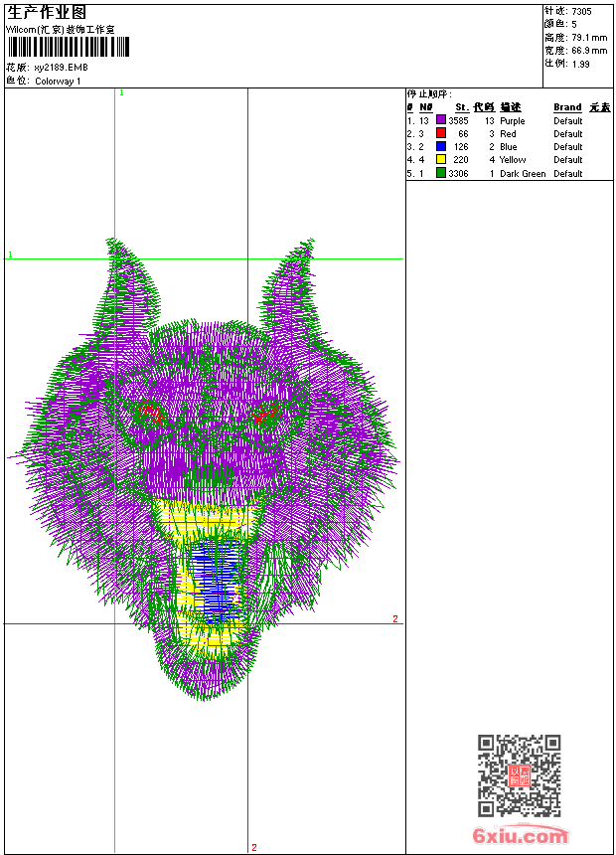Click the 生产作业图 title heading

(47, 12)
